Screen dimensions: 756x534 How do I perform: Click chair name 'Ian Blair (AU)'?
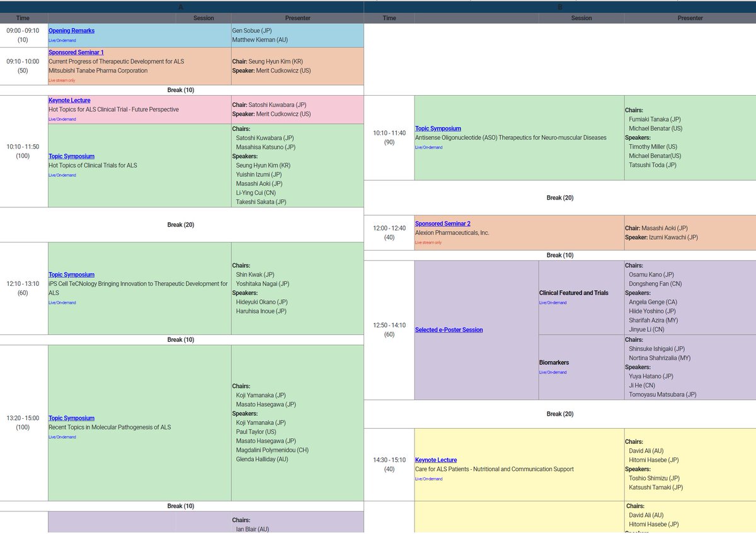click(x=253, y=529)
